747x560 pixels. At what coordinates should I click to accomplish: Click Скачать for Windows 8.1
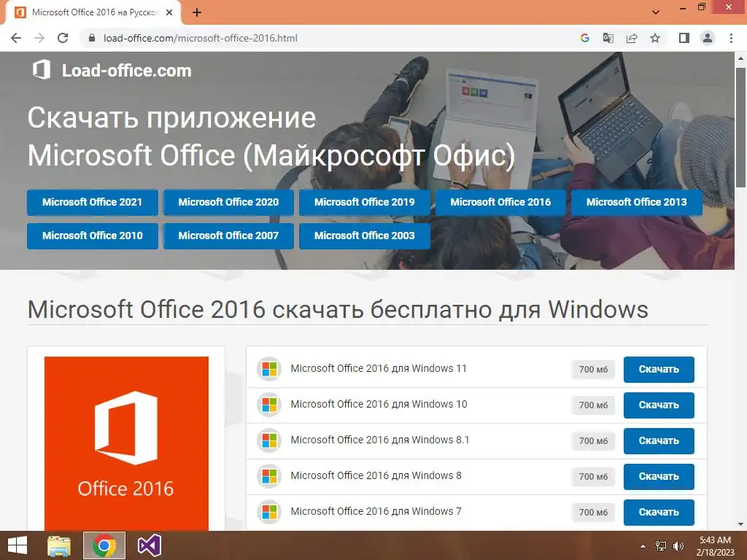pos(659,441)
